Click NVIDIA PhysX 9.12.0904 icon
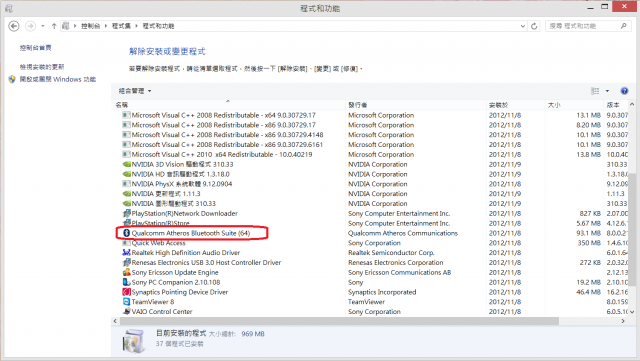This screenshot has height=361, width=640. click(127, 184)
